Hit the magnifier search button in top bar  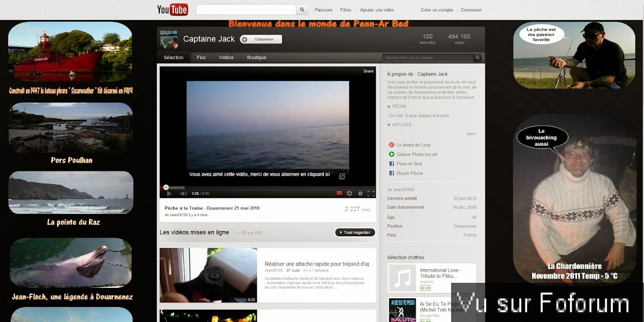pos(302,10)
